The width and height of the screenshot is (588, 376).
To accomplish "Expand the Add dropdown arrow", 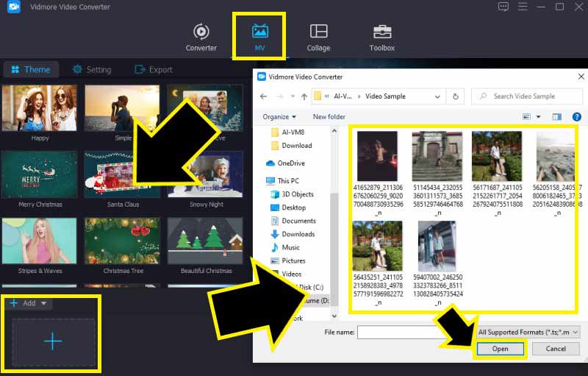I will (44, 303).
